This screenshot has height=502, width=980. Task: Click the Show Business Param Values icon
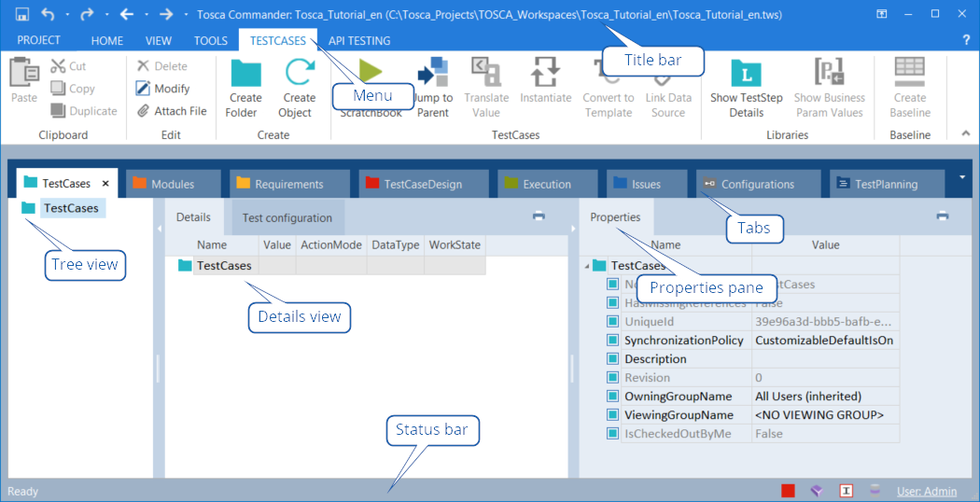pyautogui.click(x=830, y=72)
